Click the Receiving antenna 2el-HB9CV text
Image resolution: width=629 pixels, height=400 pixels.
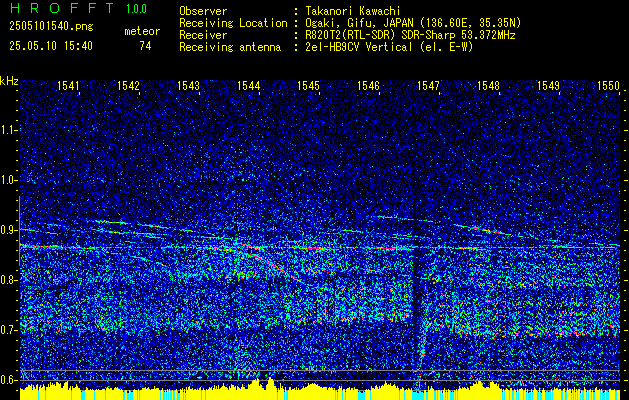coord(389,47)
